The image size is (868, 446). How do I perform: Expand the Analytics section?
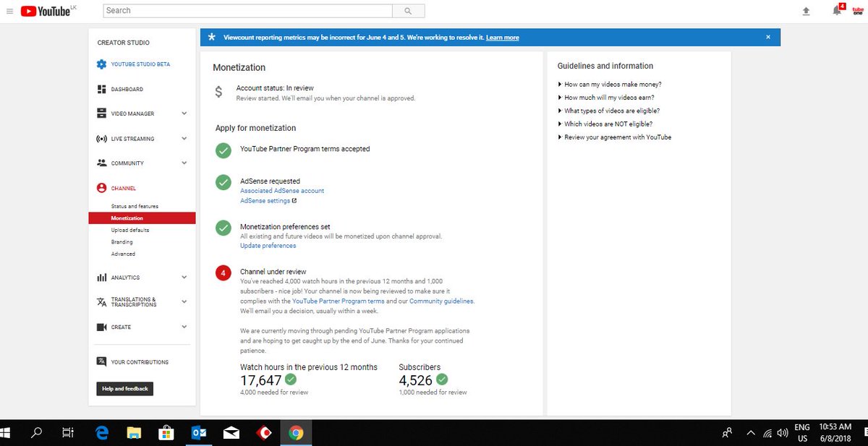pos(184,278)
